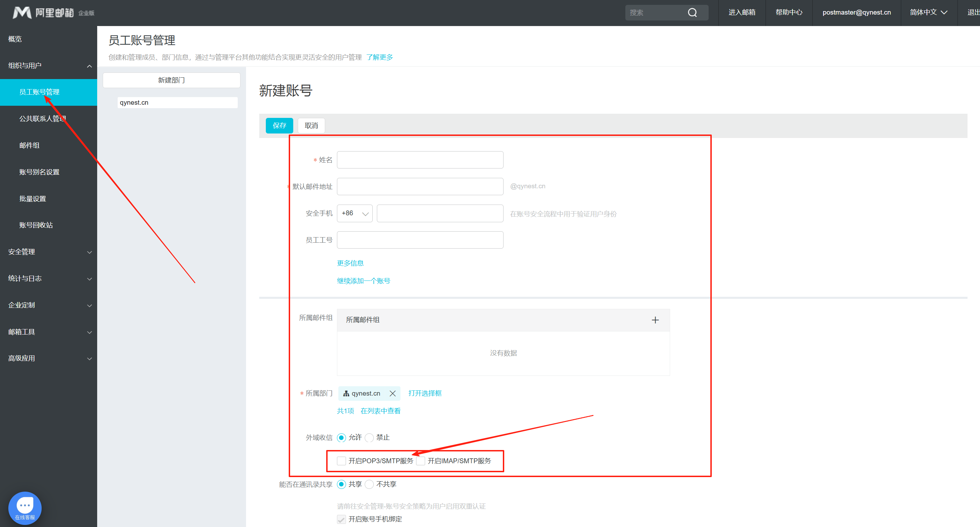
Task: Open the +86 country code dropdown
Action: click(x=355, y=213)
